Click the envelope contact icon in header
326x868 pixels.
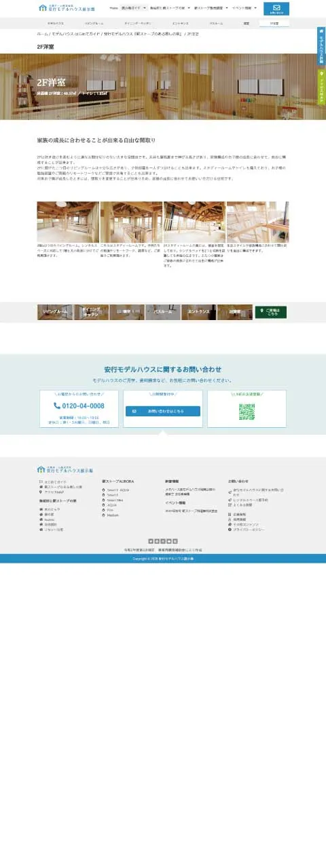pyautogui.click(x=276, y=8)
